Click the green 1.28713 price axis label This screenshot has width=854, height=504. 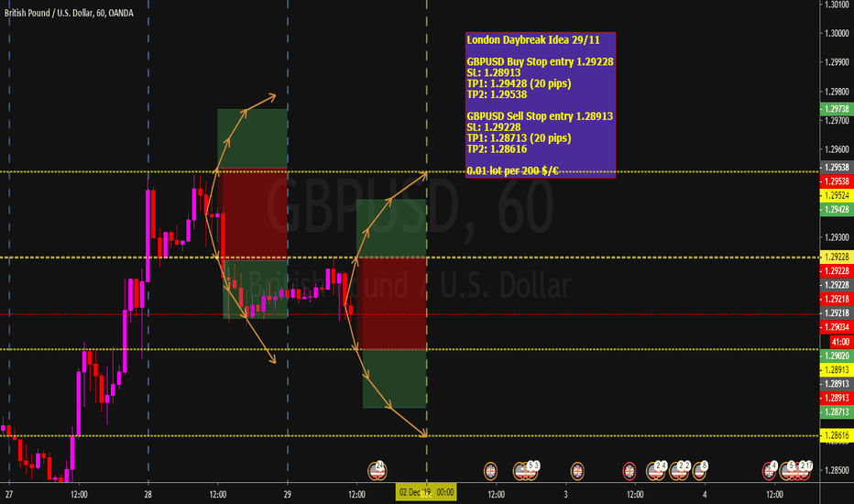point(837,412)
